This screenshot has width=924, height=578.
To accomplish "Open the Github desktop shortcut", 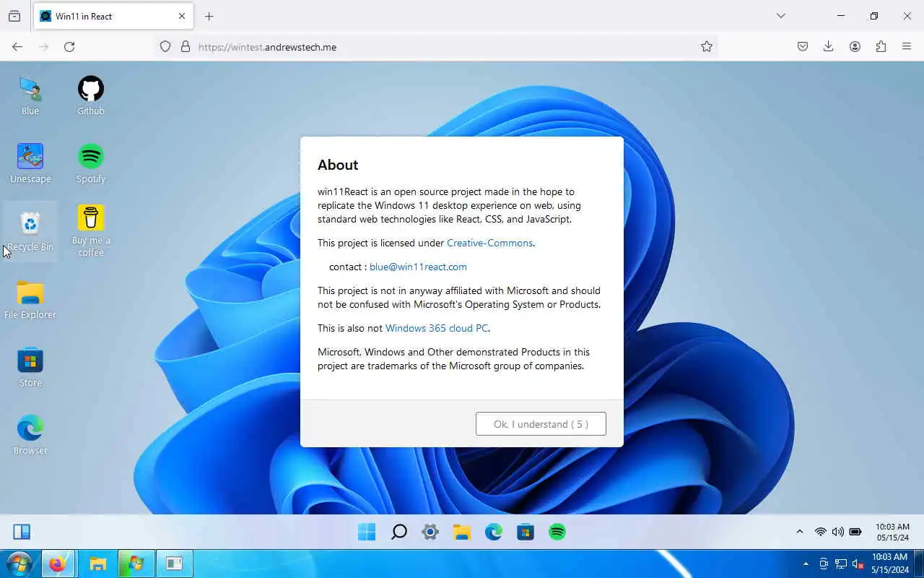I will tap(91, 95).
